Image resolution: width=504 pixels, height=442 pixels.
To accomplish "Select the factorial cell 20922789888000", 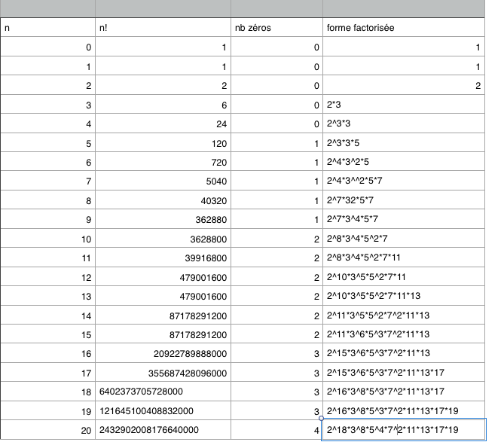I will pos(163,353).
